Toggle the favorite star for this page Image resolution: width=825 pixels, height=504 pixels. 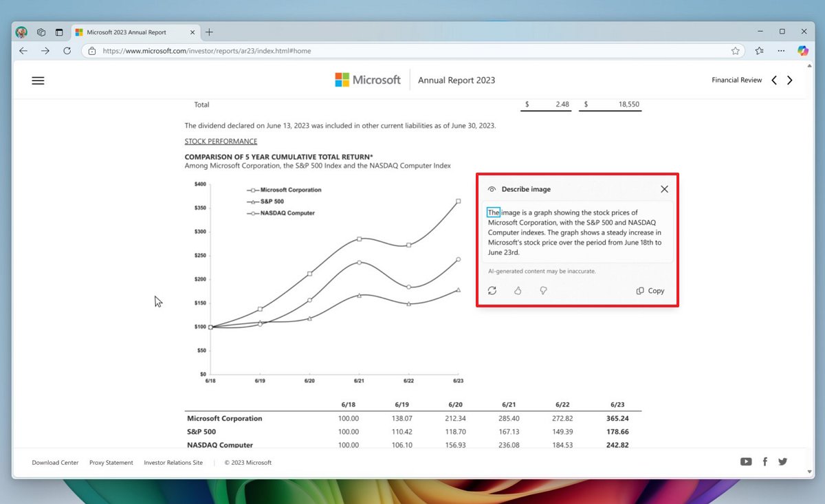click(x=735, y=50)
